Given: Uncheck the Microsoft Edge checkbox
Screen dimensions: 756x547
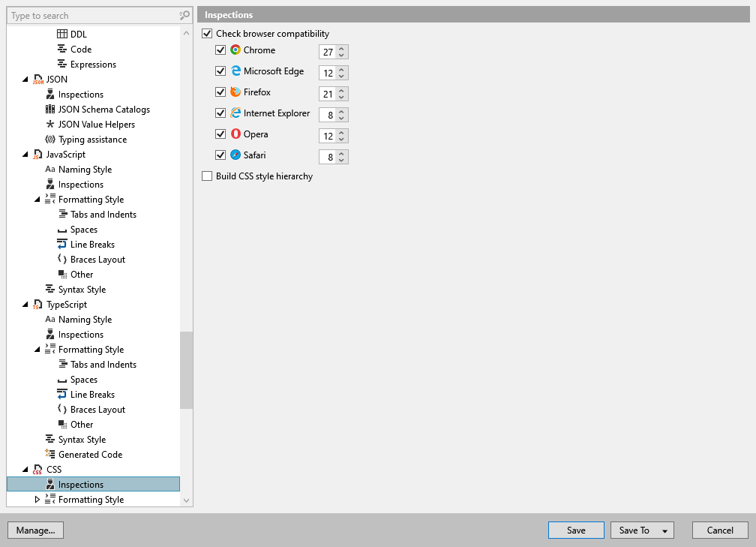Looking at the screenshot, I should click(220, 71).
